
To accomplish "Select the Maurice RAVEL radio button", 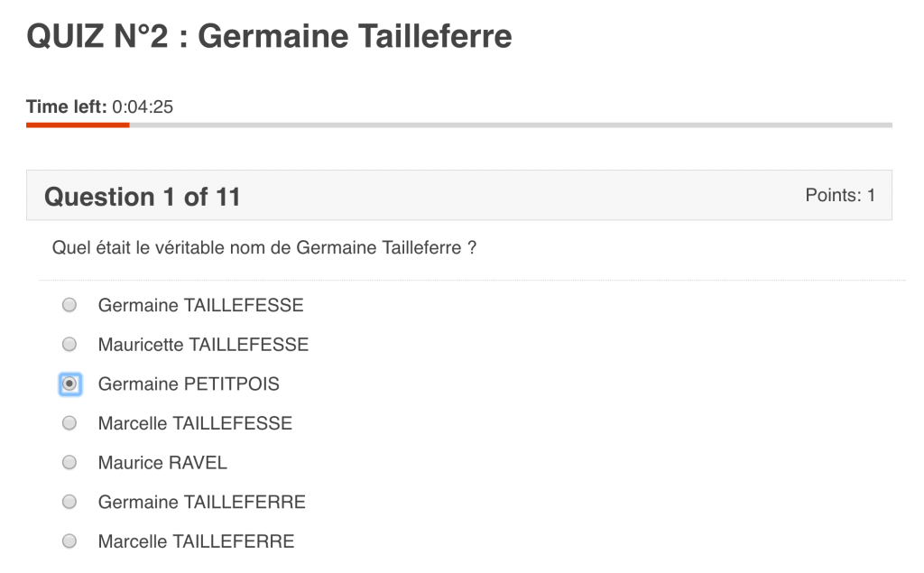I will pyautogui.click(x=69, y=462).
